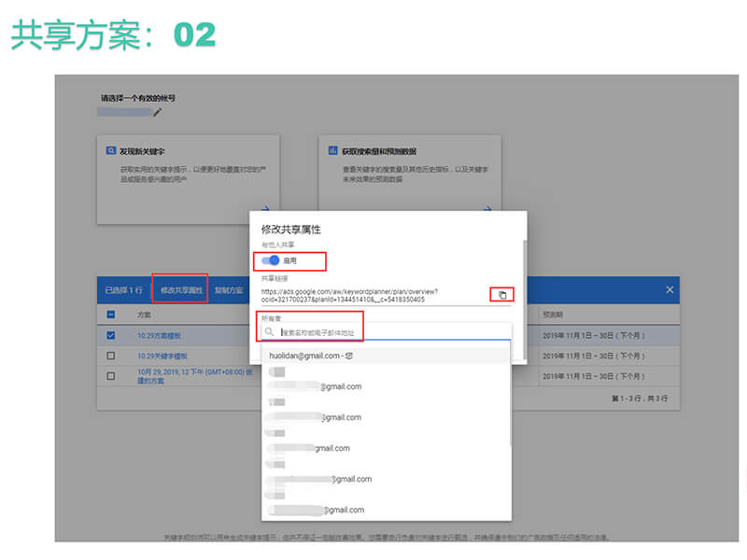Uncheck the 10.29方案模板 row checkbox
Image resolution: width=747 pixels, height=560 pixels.
click(110, 335)
